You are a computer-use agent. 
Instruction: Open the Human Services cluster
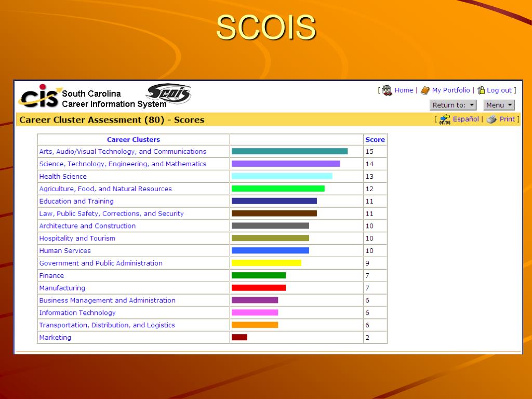(x=65, y=251)
